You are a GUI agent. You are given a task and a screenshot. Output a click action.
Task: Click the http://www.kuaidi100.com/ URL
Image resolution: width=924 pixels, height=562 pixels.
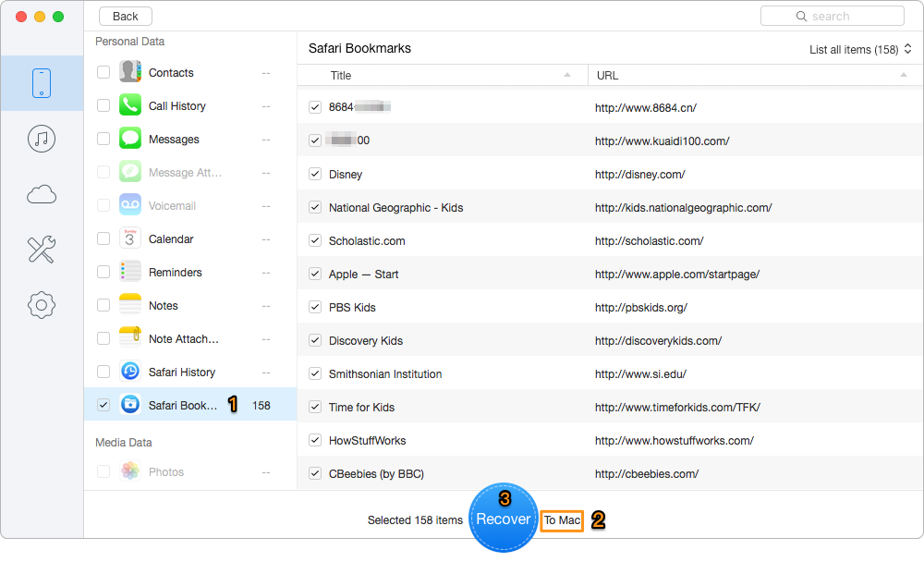point(662,140)
